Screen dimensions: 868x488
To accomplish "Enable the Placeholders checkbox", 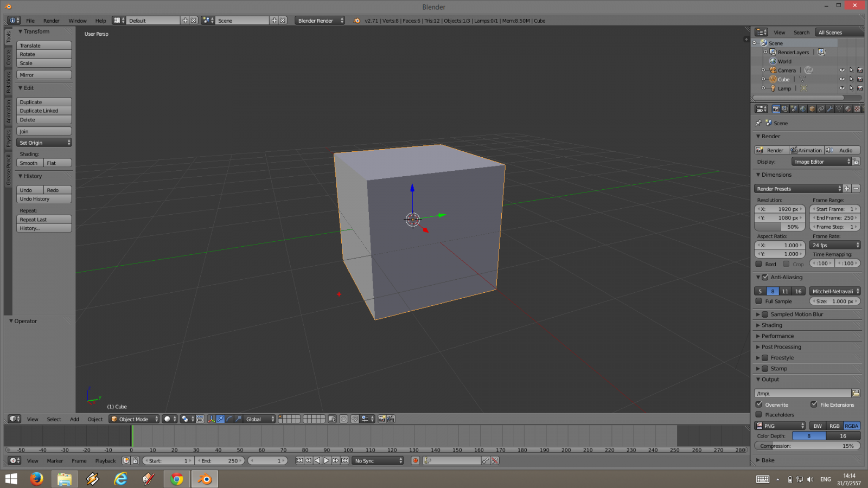I will [x=759, y=415].
